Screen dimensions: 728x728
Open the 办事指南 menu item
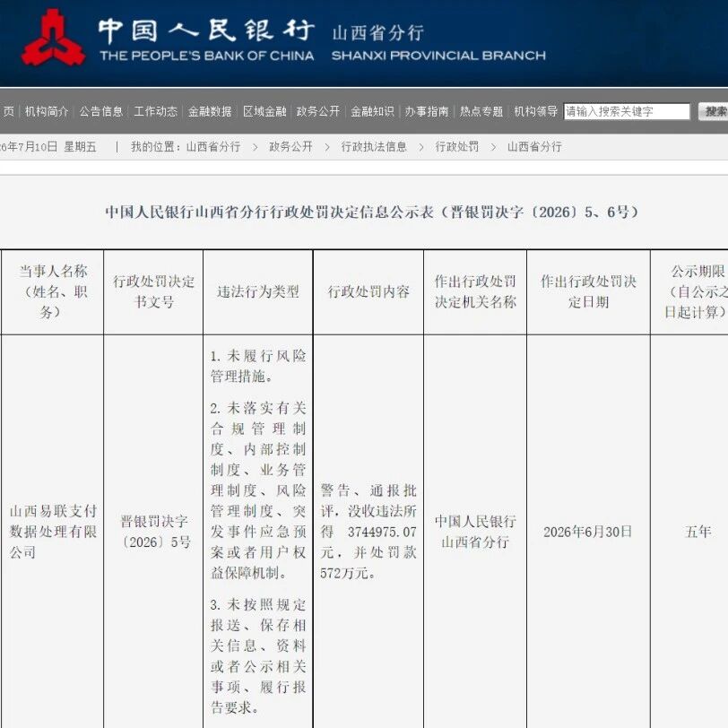tap(427, 111)
